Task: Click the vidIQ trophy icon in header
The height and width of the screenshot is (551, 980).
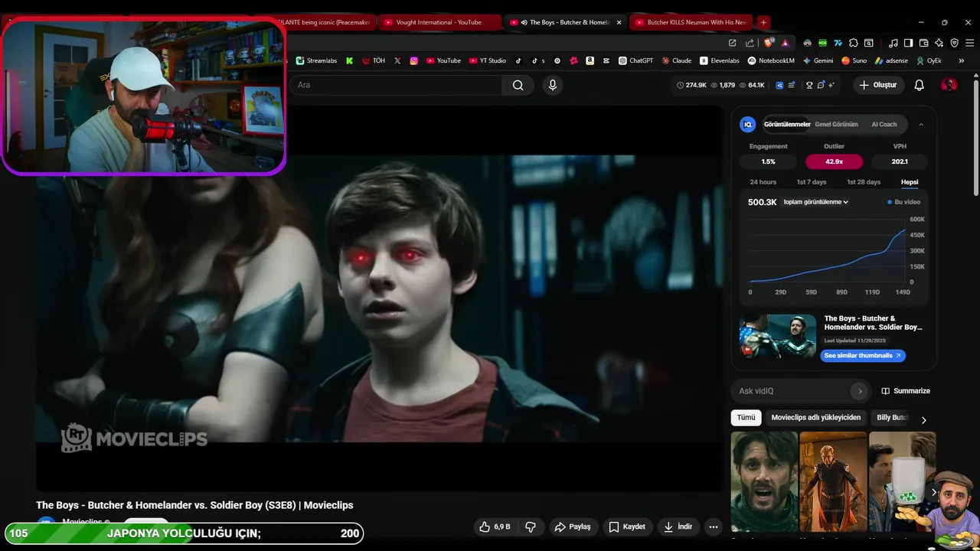Action: coord(809,85)
